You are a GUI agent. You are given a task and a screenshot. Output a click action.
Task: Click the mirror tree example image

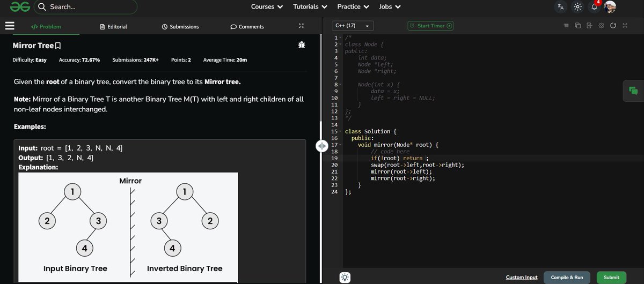[128, 226]
